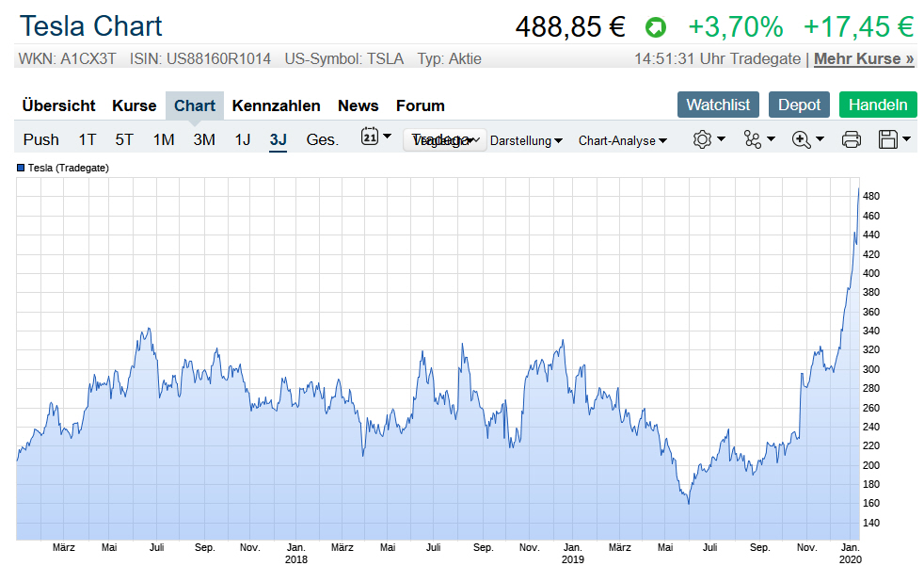Click the chart peak near 480
This screenshot has height=566, width=924.
coord(858,189)
